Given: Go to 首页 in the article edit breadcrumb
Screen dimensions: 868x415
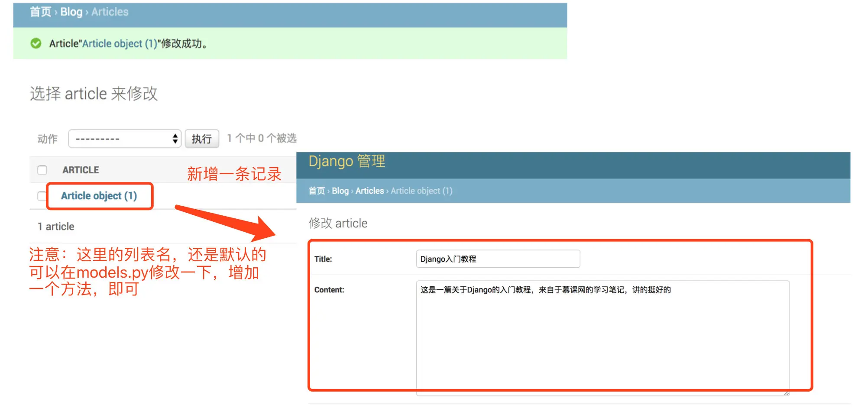Looking at the screenshot, I should click(317, 191).
